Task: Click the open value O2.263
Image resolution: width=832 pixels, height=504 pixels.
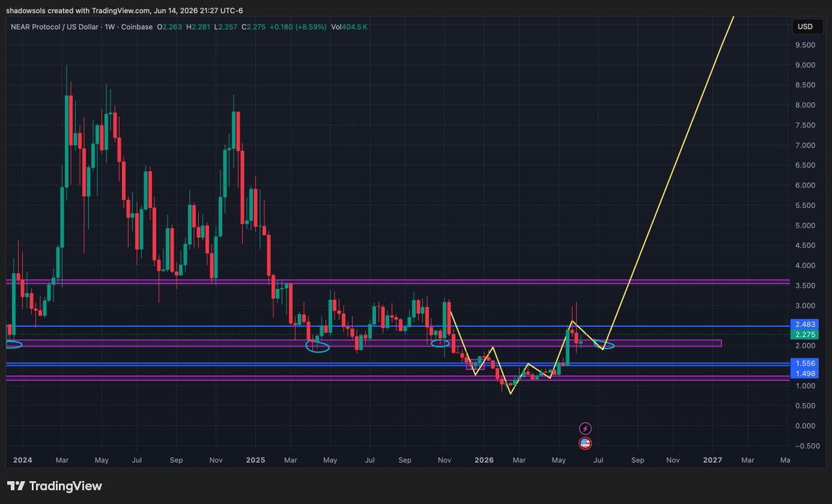Action: [171, 28]
